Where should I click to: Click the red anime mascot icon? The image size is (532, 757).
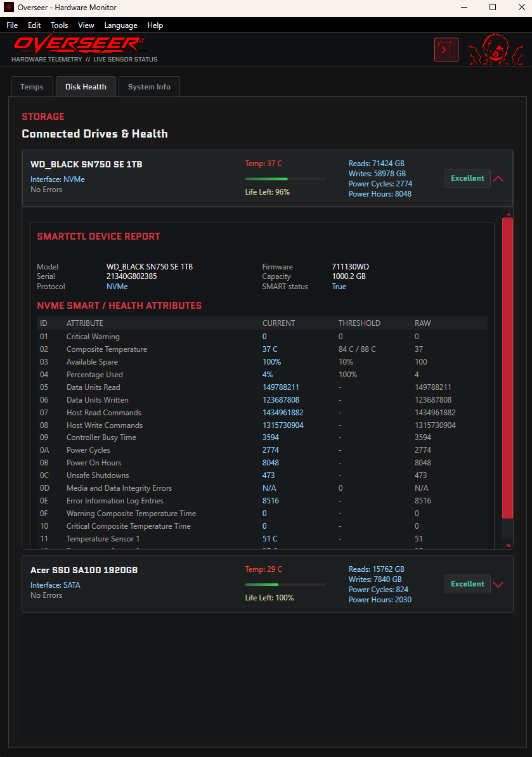496,49
